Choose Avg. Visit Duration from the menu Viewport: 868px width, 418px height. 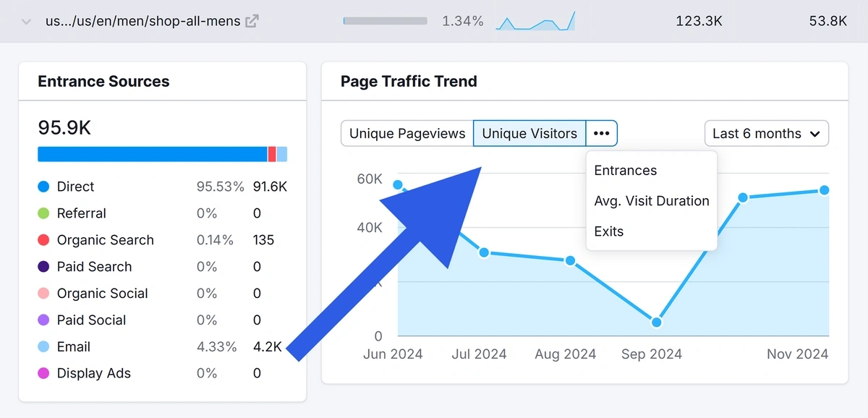pos(651,201)
